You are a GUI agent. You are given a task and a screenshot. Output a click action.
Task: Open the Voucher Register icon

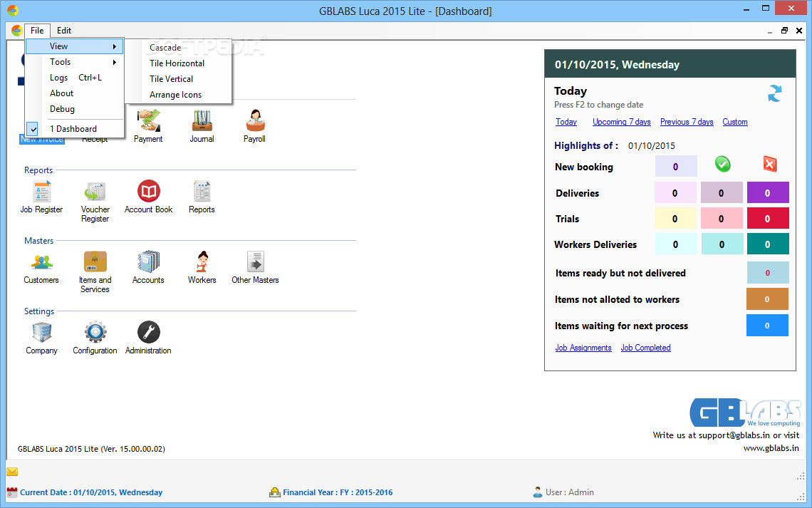pyautogui.click(x=95, y=191)
